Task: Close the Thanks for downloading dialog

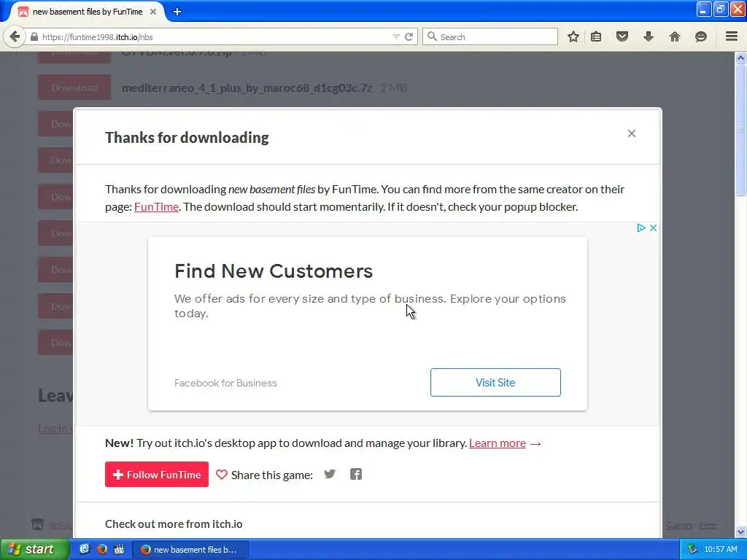Action: tap(632, 133)
